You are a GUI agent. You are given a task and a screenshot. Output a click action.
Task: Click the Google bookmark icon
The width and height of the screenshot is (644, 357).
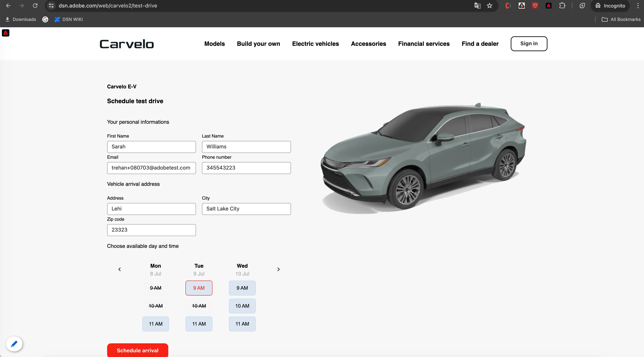45,19
